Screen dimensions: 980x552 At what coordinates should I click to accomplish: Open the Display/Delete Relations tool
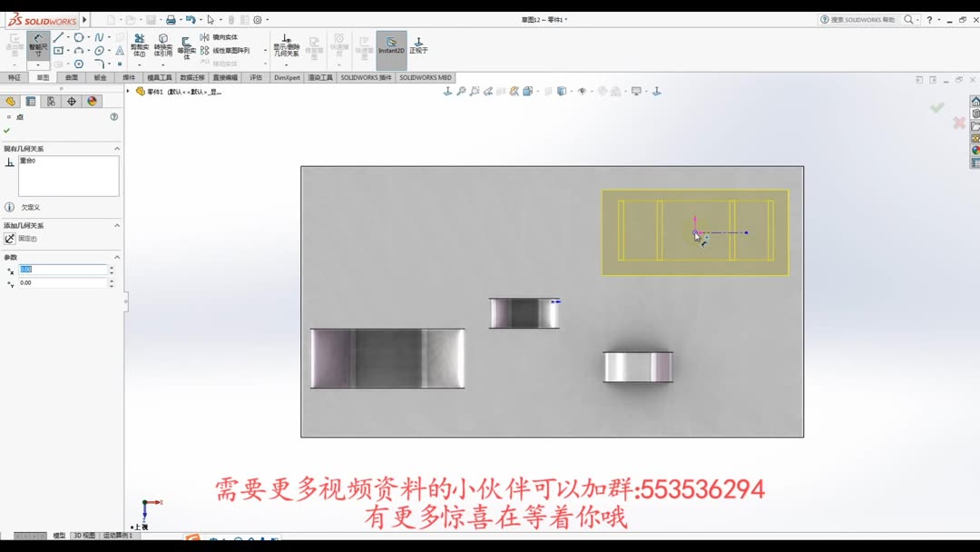click(x=287, y=42)
